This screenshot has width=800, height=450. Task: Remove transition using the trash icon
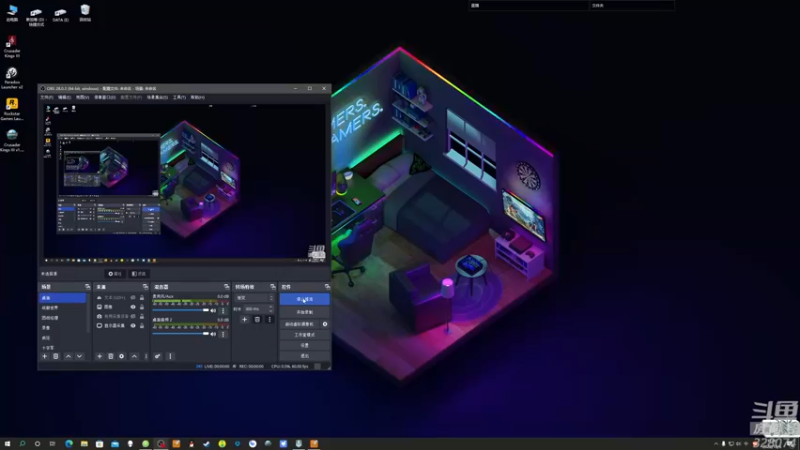[257, 319]
